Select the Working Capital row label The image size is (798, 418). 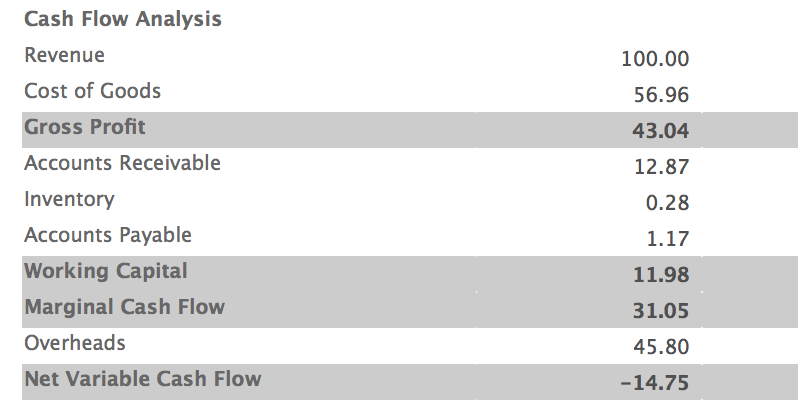click(106, 271)
